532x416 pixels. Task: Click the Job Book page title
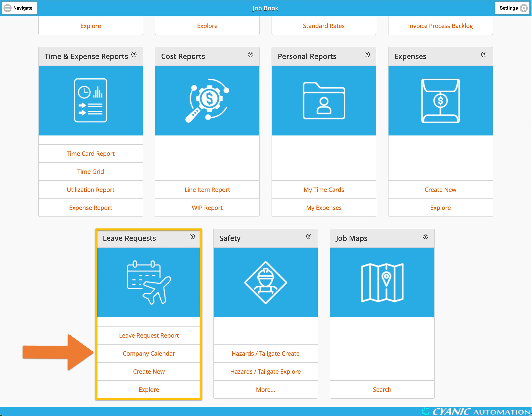click(x=265, y=8)
